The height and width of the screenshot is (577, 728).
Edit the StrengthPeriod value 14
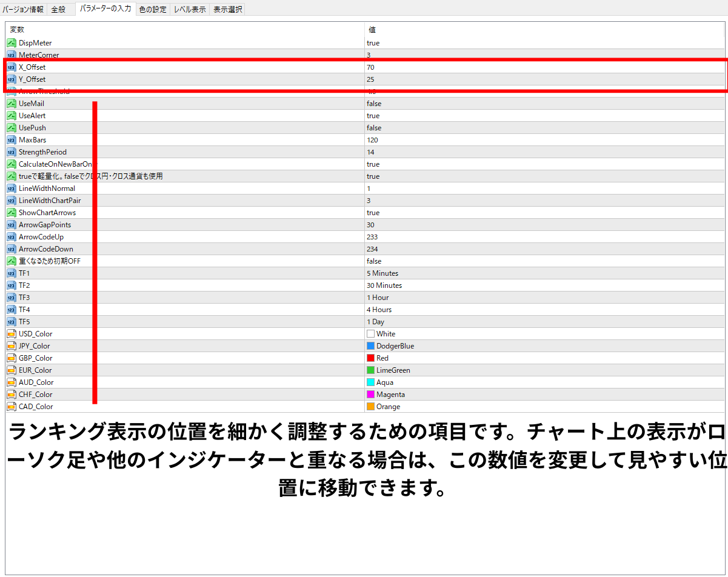pos(544,152)
